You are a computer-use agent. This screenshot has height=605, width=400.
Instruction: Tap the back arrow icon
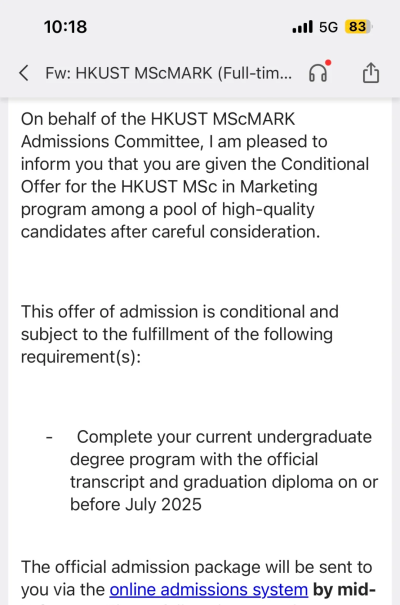pos(24,73)
